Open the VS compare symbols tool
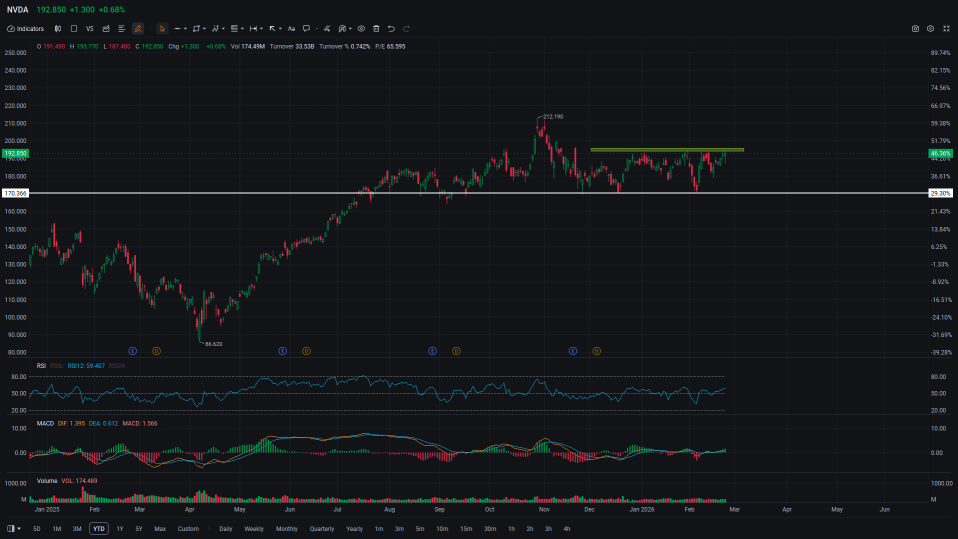This screenshot has height=539, width=958. pyautogui.click(x=90, y=29)
